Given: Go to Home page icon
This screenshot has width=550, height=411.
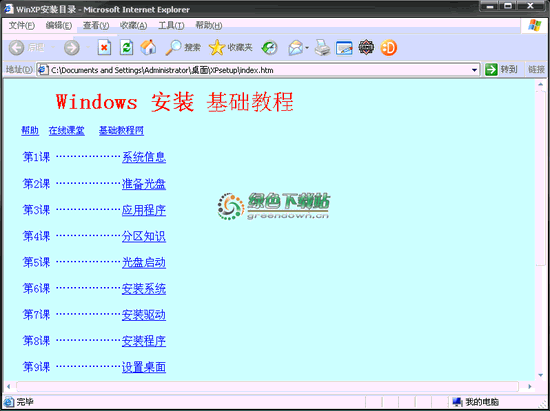Looking at the screenshot, I should point(148,47).
